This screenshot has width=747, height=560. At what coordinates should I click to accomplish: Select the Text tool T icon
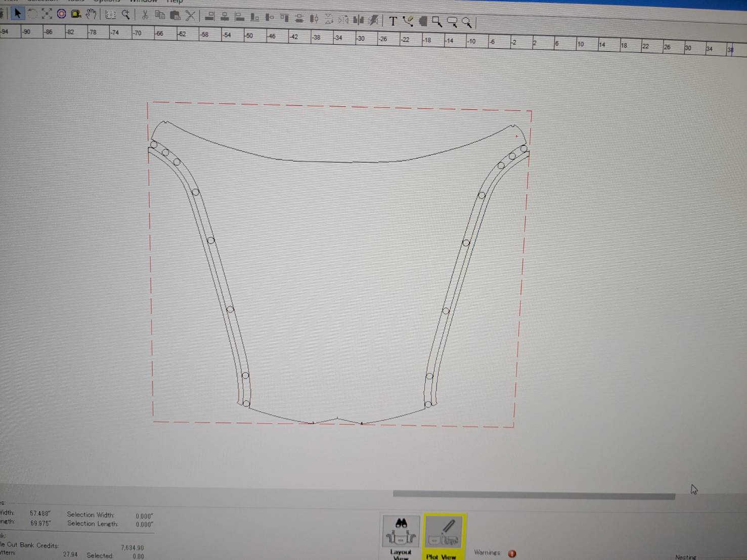click(x=393, y=21)
